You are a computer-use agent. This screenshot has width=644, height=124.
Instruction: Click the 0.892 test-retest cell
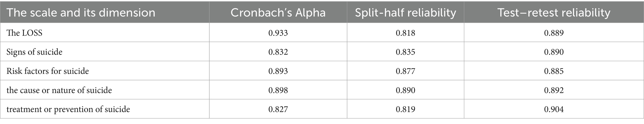tap(554, 90)
